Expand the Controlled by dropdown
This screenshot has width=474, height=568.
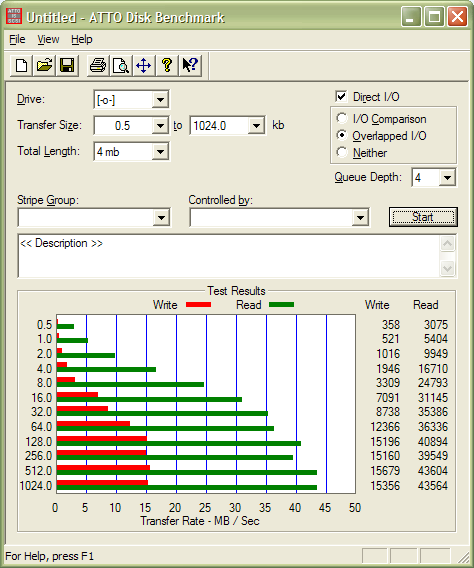pyautogui.click(x=360, y=218)
